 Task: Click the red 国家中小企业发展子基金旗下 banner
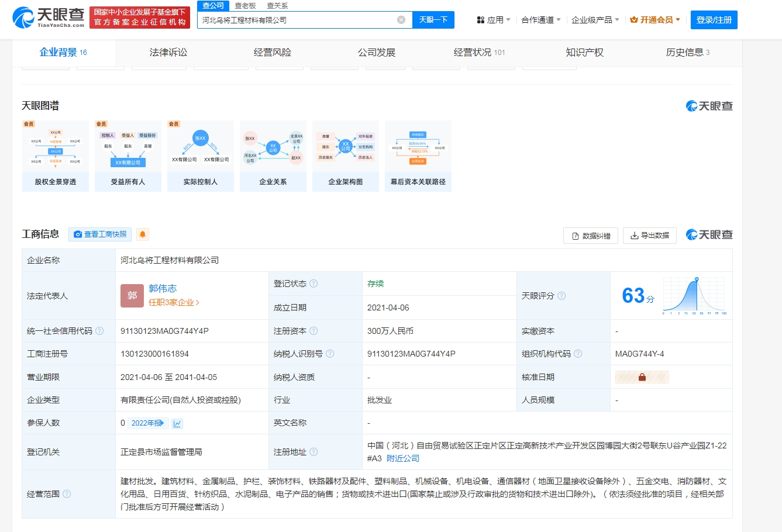pyautogui.click(x=139, y=18)
